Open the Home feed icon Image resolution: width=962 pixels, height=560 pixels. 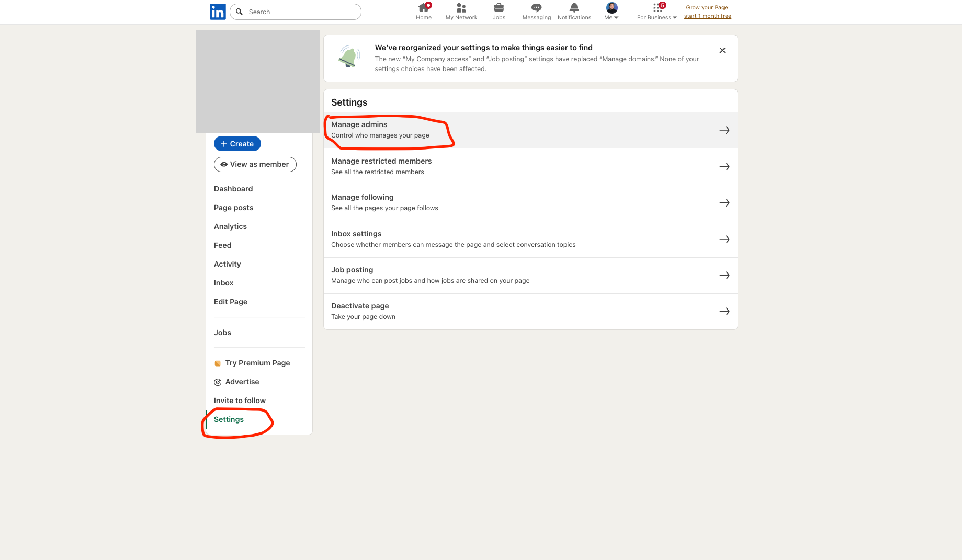tap(424, 8)
